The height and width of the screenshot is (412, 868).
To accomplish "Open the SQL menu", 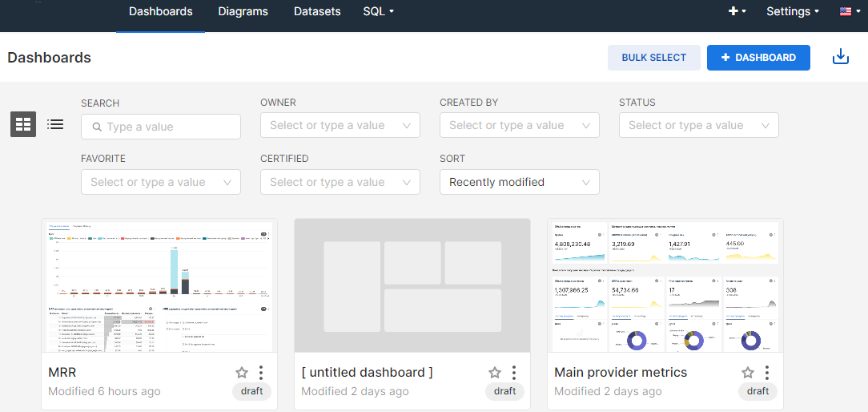I will pos(378,11).
